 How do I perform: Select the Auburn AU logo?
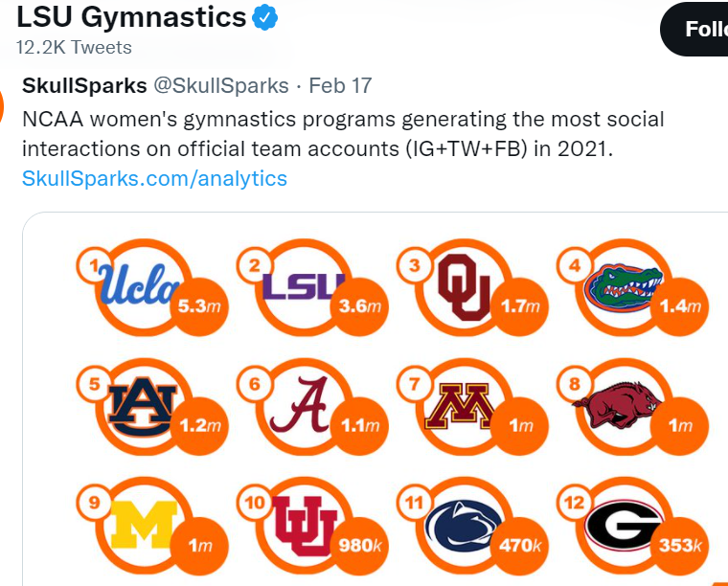tap(140, 405)
